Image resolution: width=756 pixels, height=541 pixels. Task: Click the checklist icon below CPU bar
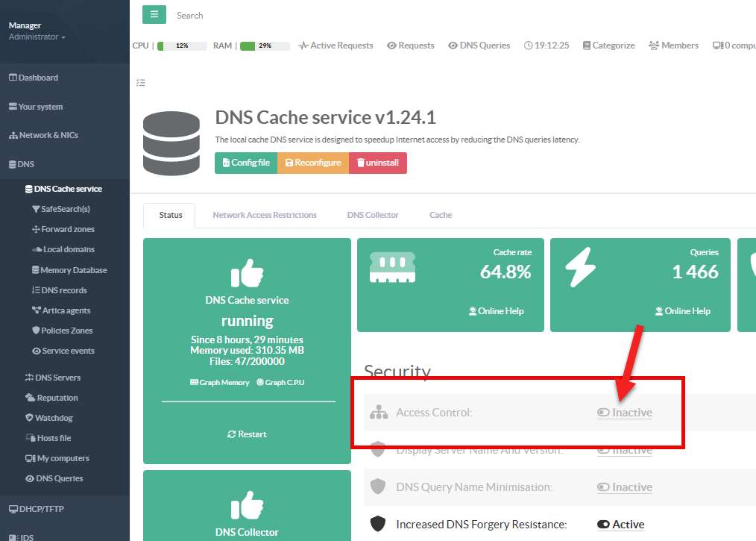pos(140,83)
